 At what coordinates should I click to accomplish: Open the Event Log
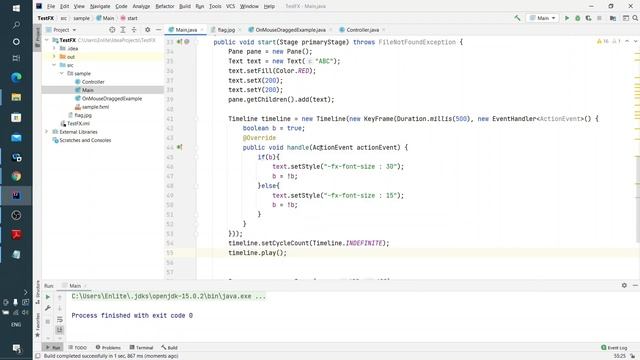(614, 348)
